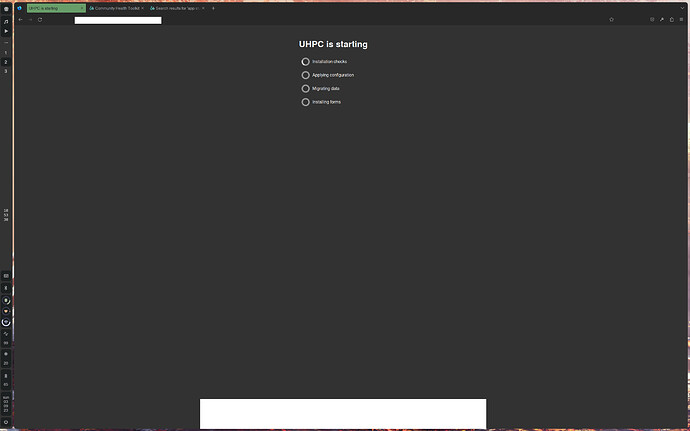Open the extensions puzzle icon in toolbar
Viewport: 690px width, 431px height.
point(671,19)
